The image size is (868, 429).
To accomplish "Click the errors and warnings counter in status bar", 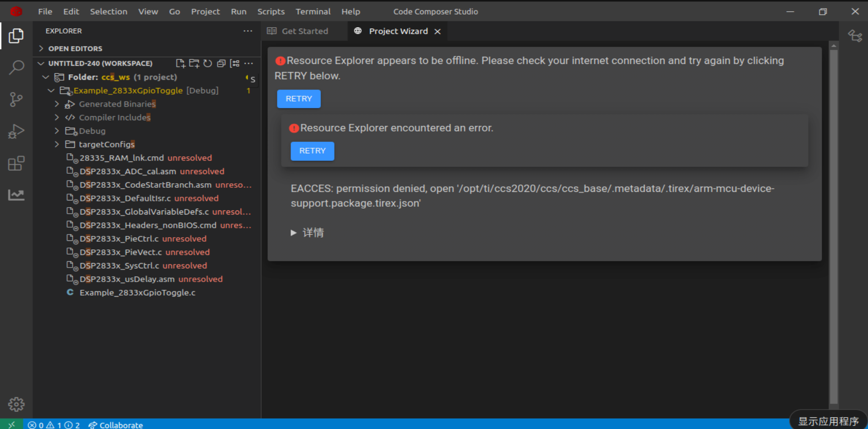I will [54, 425].
